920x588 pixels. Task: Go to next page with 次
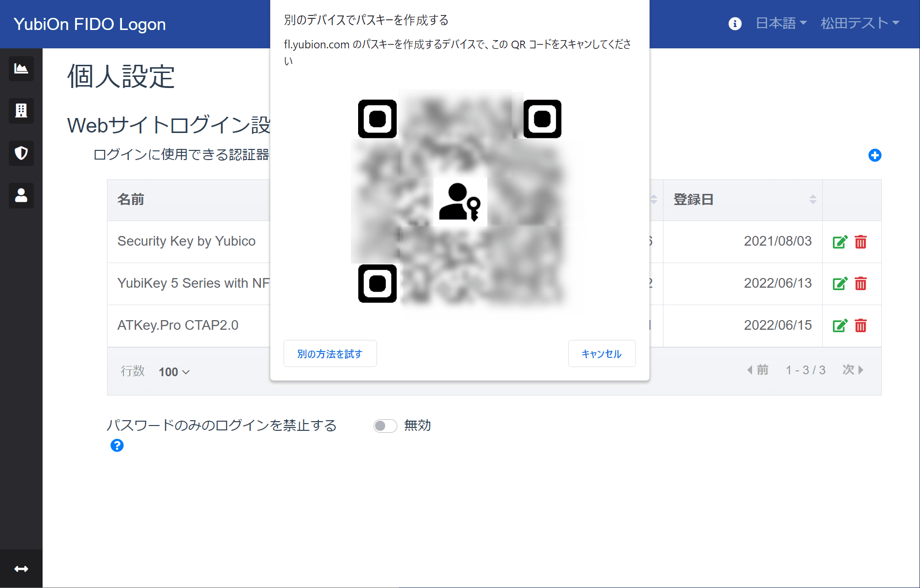[x=853, y=370]
